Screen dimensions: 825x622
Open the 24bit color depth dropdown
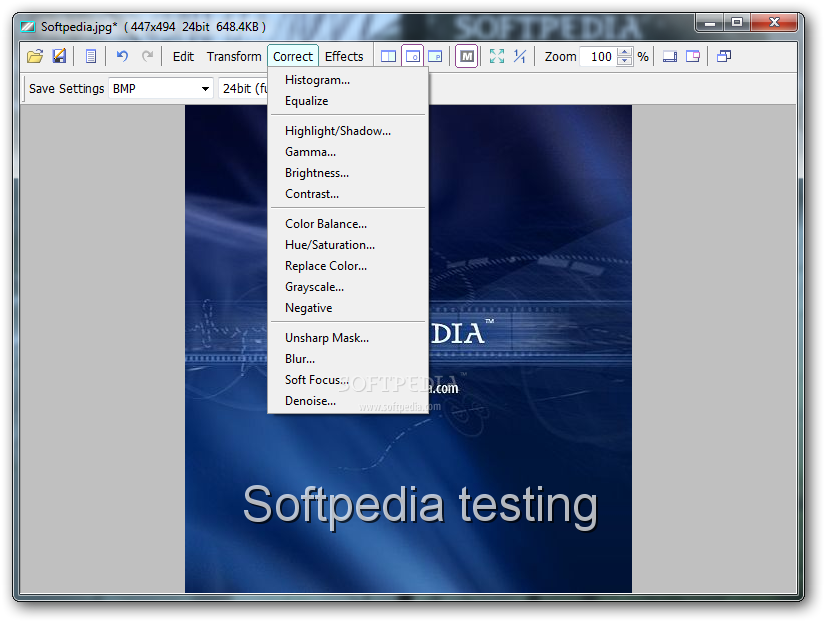tap(244, 88)
